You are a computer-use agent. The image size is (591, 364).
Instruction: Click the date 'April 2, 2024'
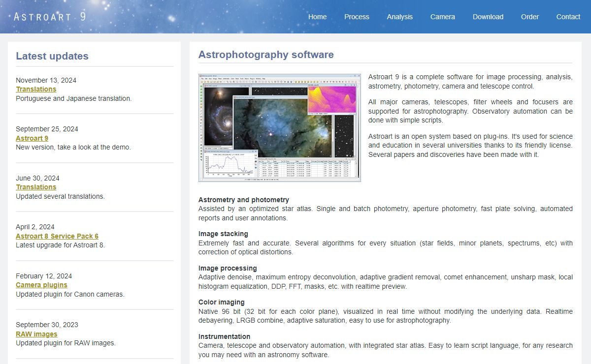point(35,227)
